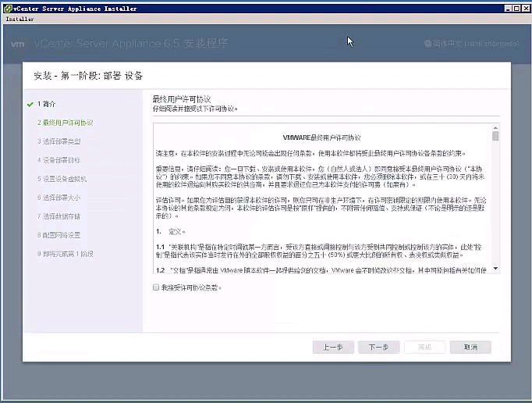Select step 4 设备部署目标
Image resolution: width=532 pixels, height=403 pixels.
coord(59,160)
